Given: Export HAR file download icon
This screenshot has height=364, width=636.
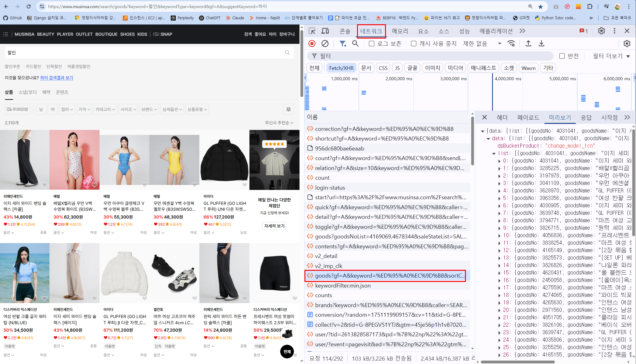Looking at the screenshot, I should [541, 44].
